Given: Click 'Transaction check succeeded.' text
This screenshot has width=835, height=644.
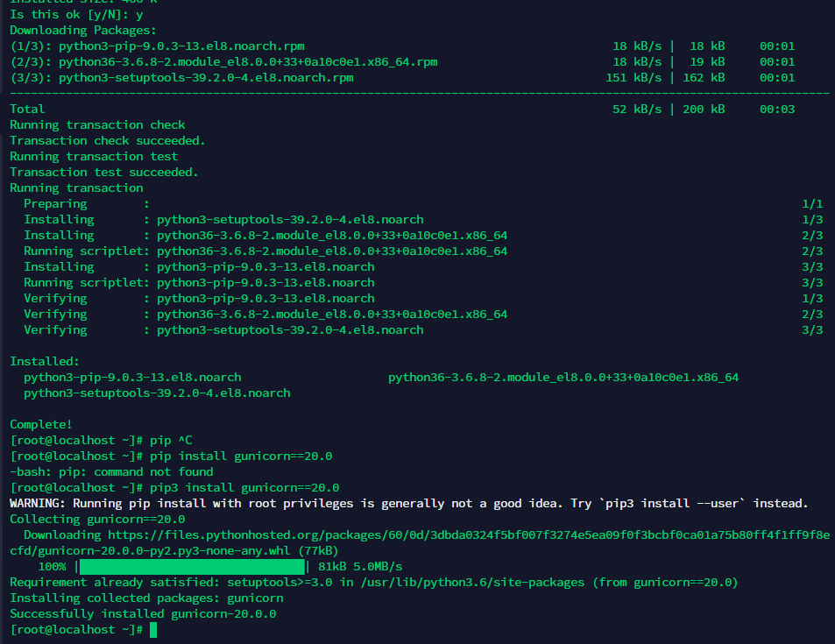Looking at the screenshot, I should pyautogui.click(x=107, y=140).
